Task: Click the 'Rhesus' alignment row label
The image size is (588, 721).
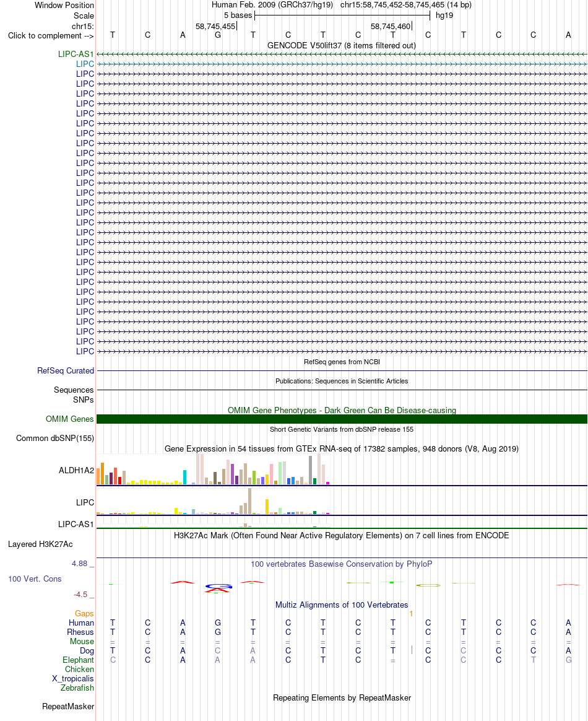Action: [80, 632]
